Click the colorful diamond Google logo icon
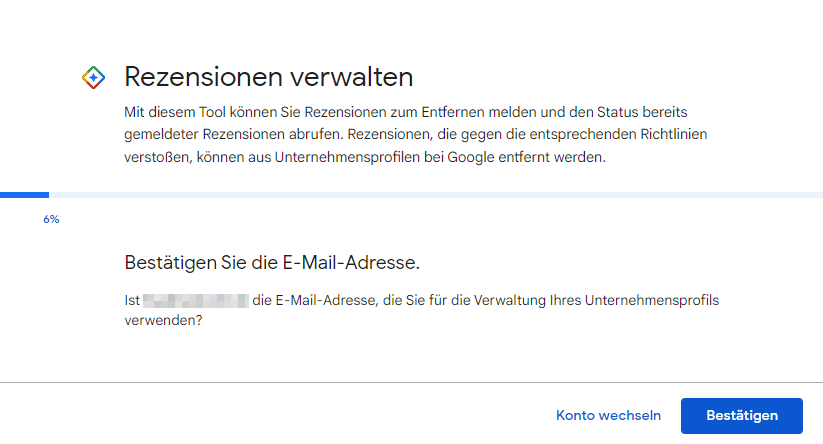 point(93,78)
